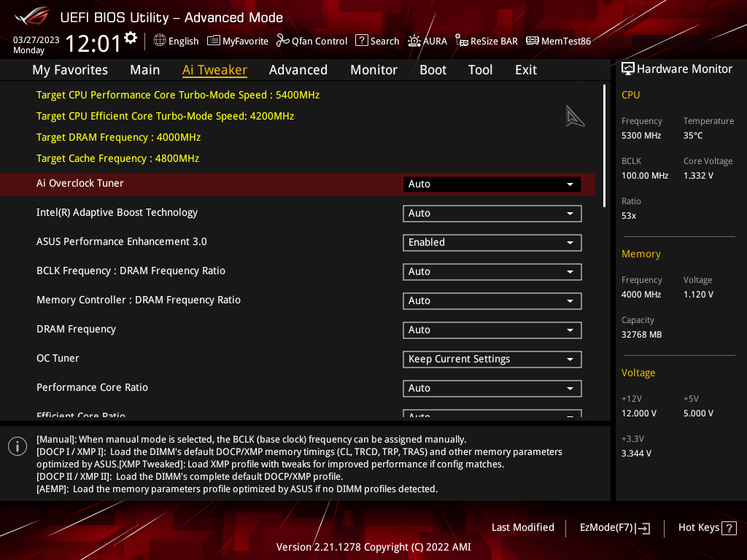Select Performance Core Ratio row label
This screenshot has height=560, width=747.
point(93,387)
